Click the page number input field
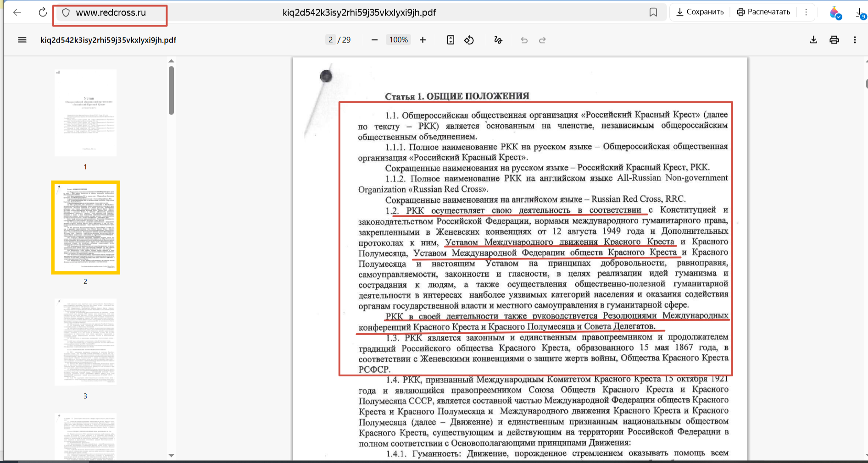 click(331, 39)
